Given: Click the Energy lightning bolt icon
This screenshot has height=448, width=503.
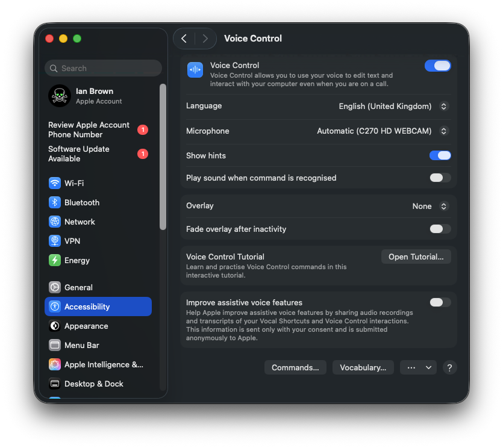Looking at the screenshot, I should (55, 260).
